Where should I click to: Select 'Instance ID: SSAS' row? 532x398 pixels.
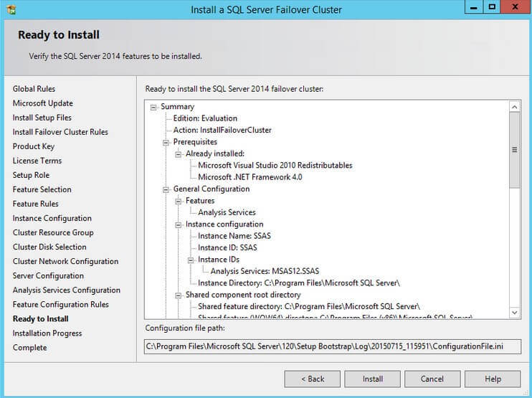227,248
